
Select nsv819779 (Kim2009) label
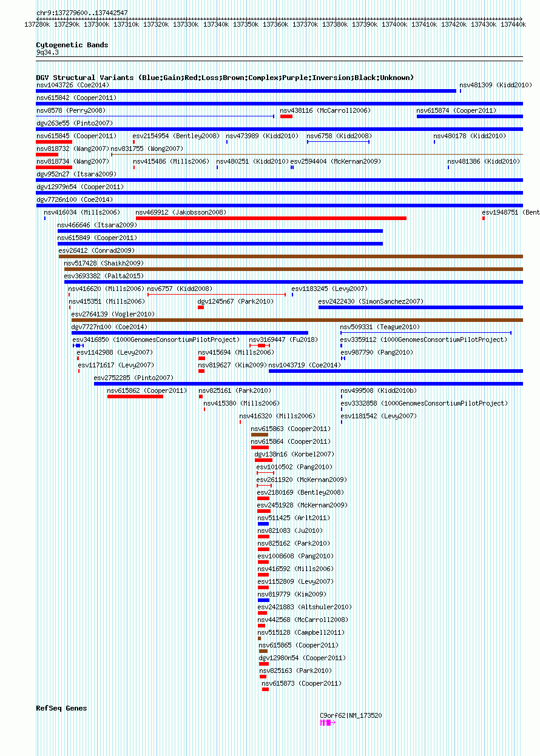click(x=292, y=594)
